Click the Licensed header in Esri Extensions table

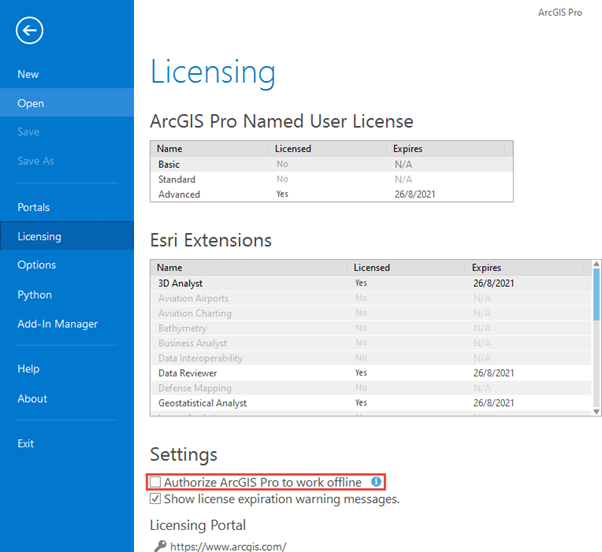(407, 268)
